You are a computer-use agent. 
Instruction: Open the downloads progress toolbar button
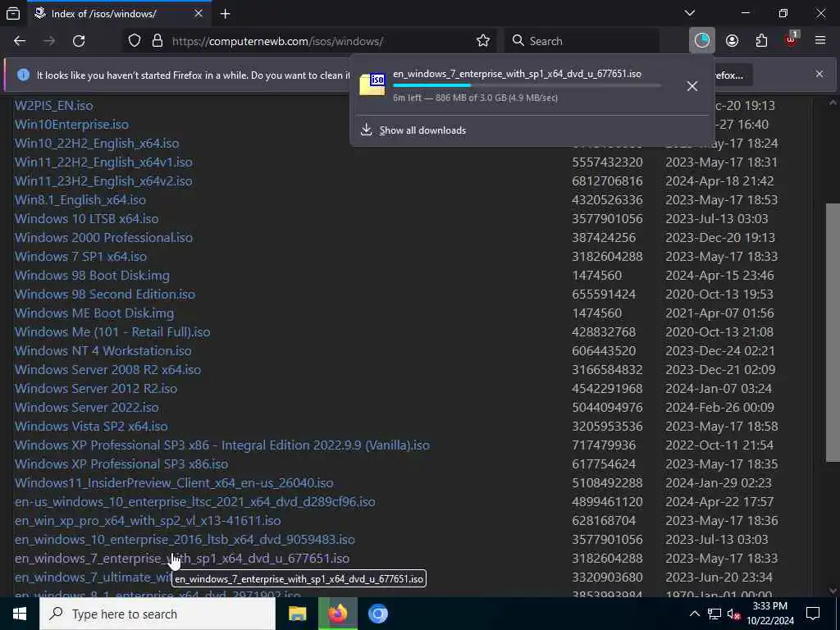[702, 41]
